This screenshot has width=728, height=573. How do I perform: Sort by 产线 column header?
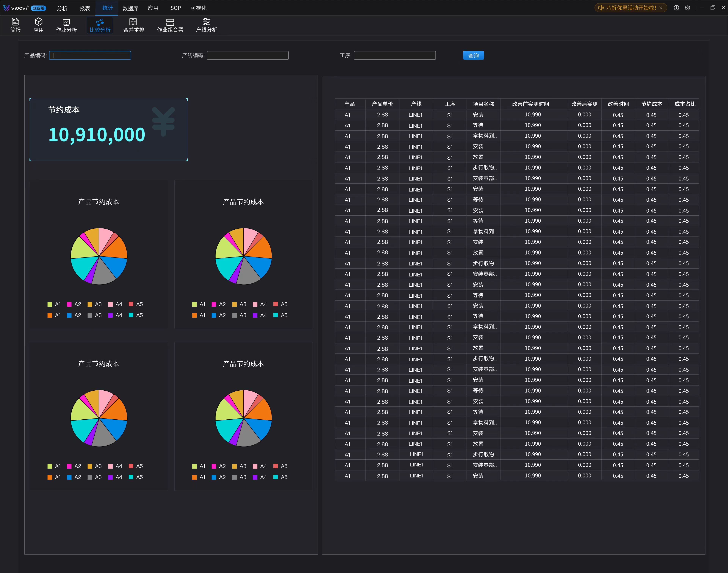point(416,104)
